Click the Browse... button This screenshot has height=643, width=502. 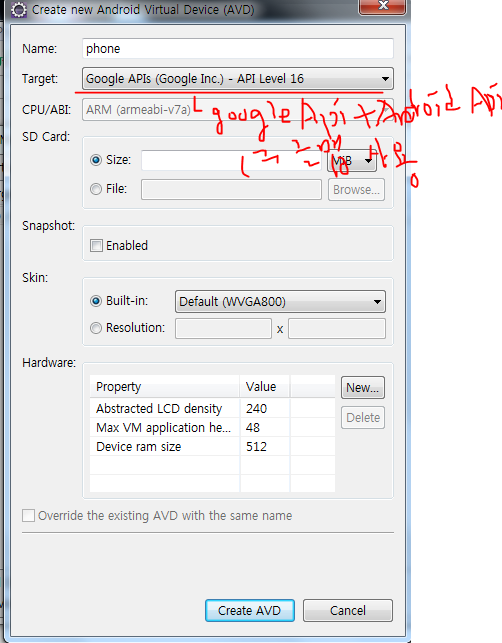point(356,189)
